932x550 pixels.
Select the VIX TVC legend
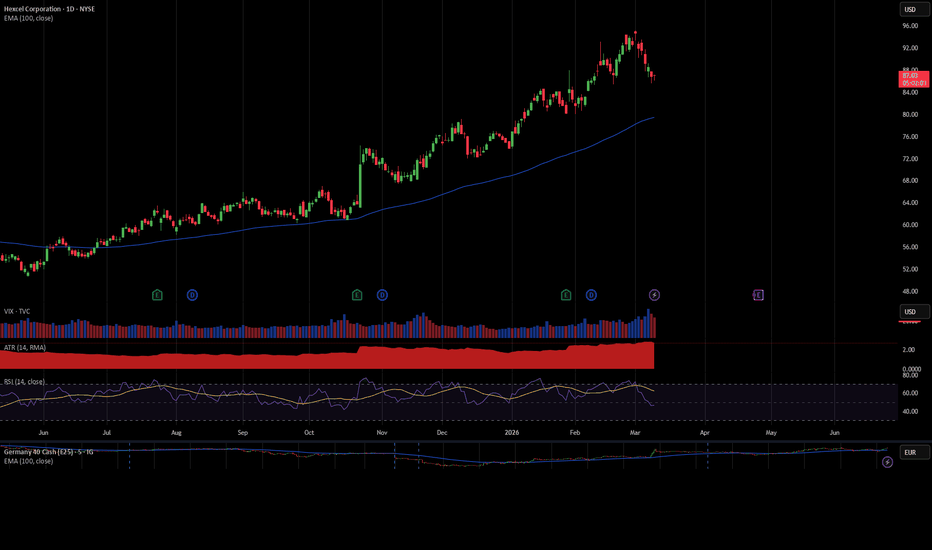[17, 312]
